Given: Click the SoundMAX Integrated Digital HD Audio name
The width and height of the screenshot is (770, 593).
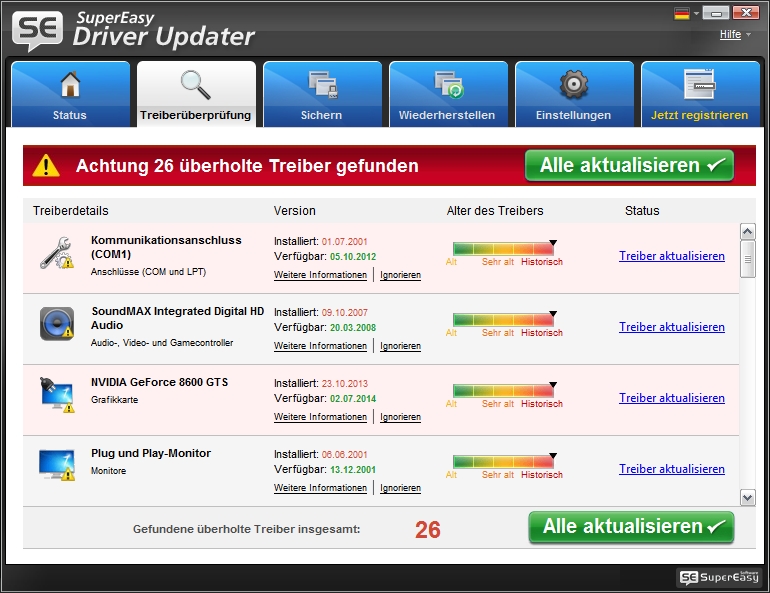Looking at the screenshot, I should pos(177,318).
